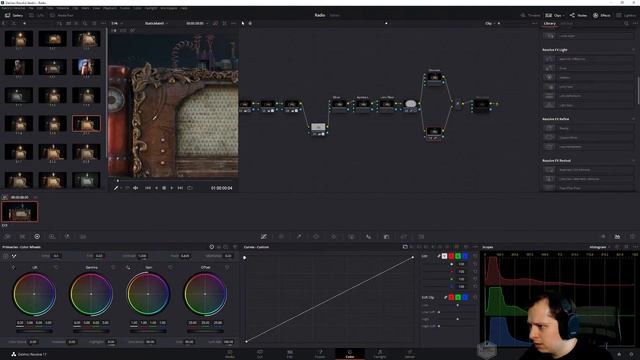Toggle channel ganging link in Edit row

tap(439, 256)
